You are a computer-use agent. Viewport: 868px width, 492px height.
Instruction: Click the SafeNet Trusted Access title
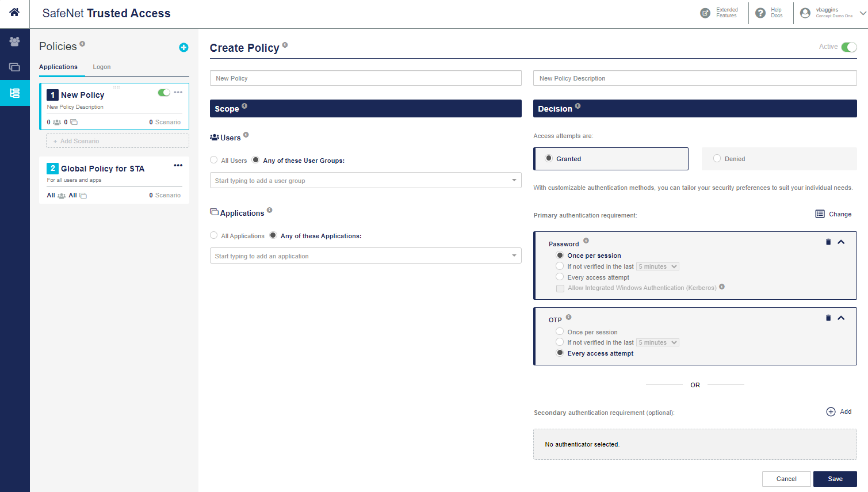click(106, 13)
